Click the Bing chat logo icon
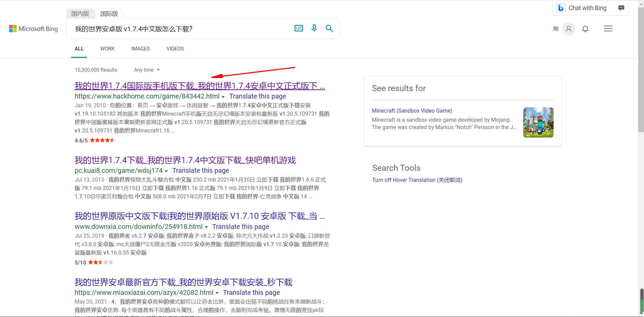 [x=561, y=8]
